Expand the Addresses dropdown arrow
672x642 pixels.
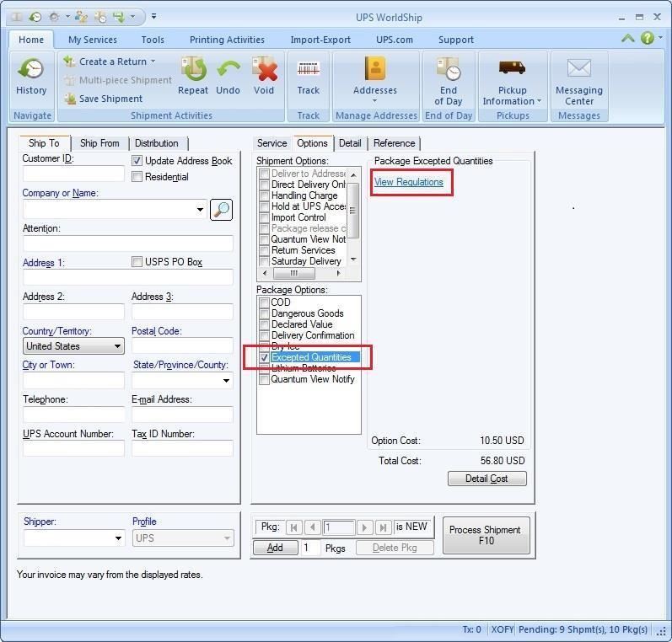[x=374, y=101]
